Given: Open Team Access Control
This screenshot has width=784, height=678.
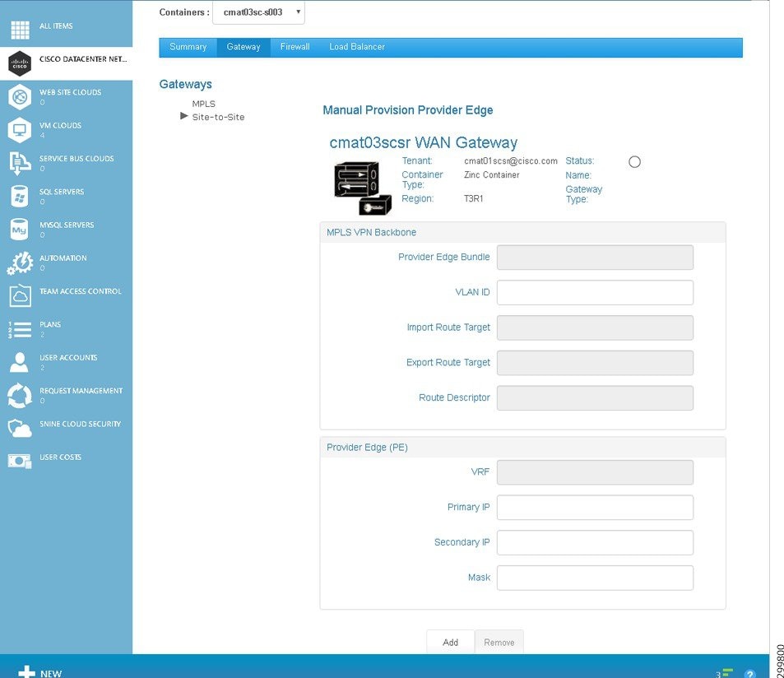Looking at the screenshot, I should [20, 295].
